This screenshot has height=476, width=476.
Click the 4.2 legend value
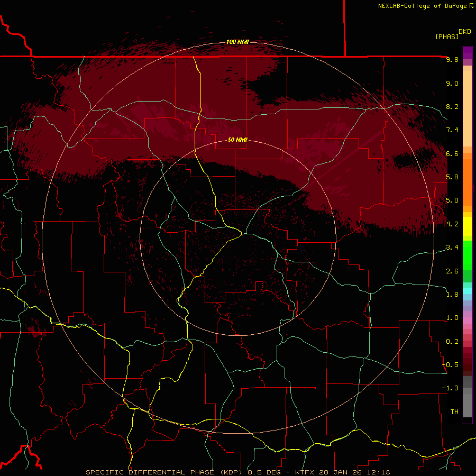click(x=452, y=224)
